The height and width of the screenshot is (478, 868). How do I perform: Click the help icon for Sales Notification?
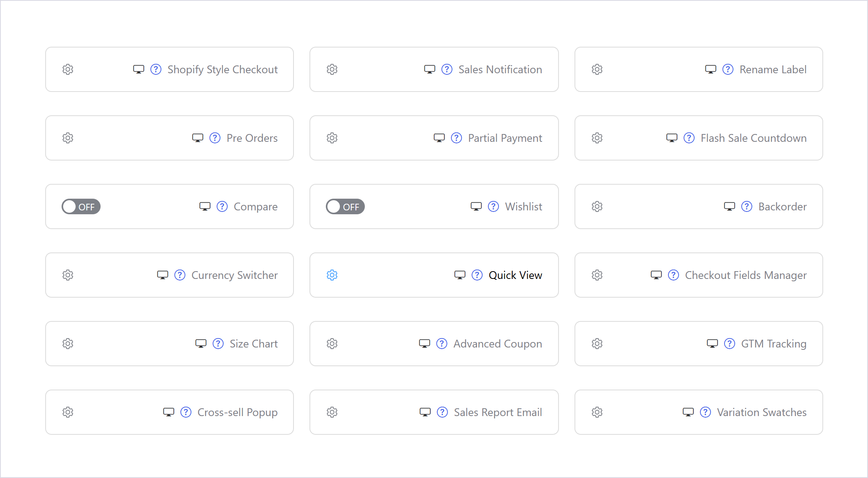coord(447,69)
